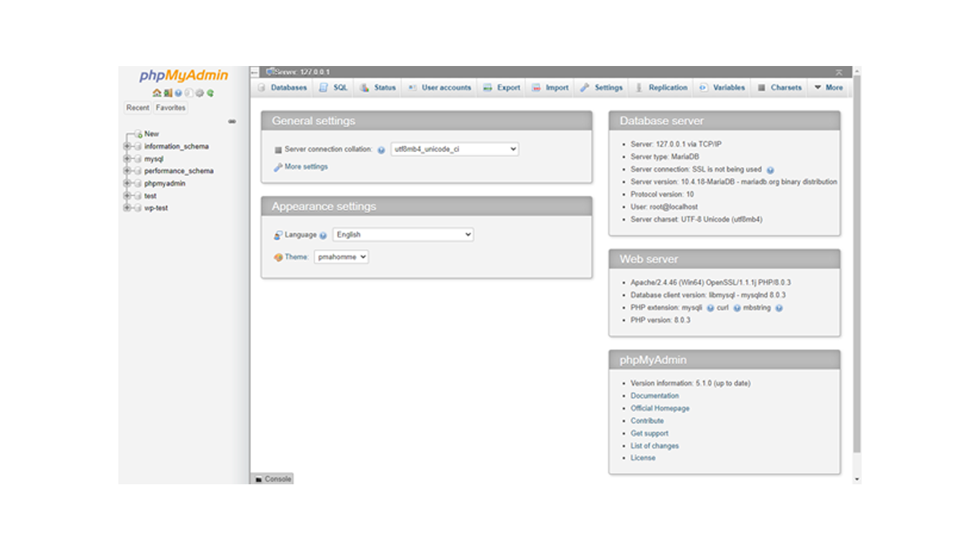Toggle the top menu collapse arrow
This screenshot has height=551, width=980.
(839, 72)
